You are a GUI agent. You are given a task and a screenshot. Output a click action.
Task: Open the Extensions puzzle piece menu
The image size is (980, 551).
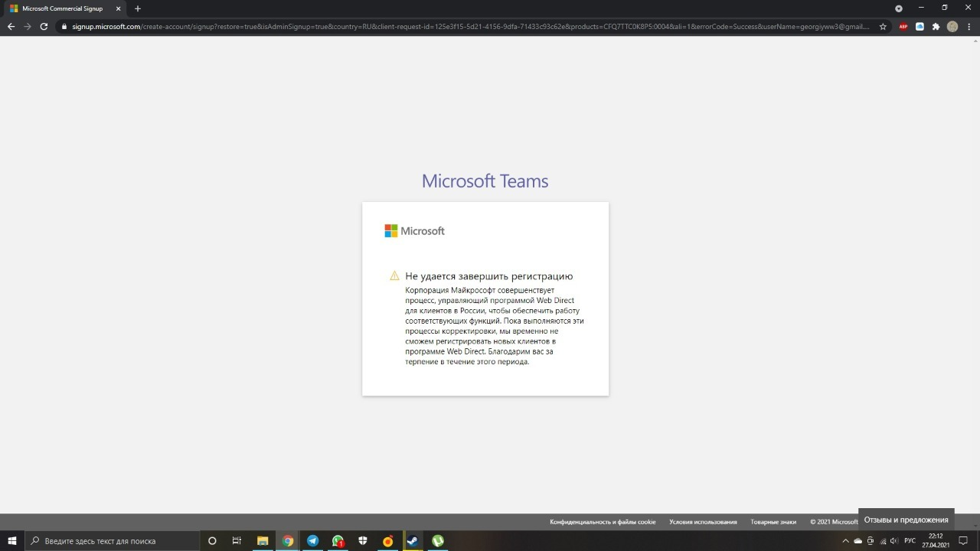(936, 26)
